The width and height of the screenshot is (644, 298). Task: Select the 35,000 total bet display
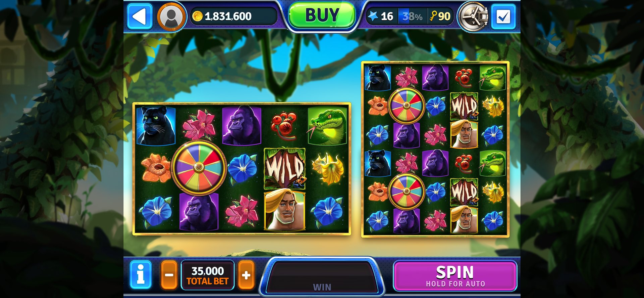(x=208, y=275)
